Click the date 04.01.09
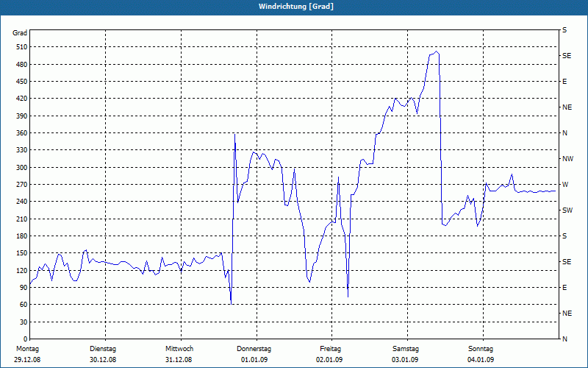Image resolution: width=588 pixels, height=368 pixels. [x=481, y=360]
